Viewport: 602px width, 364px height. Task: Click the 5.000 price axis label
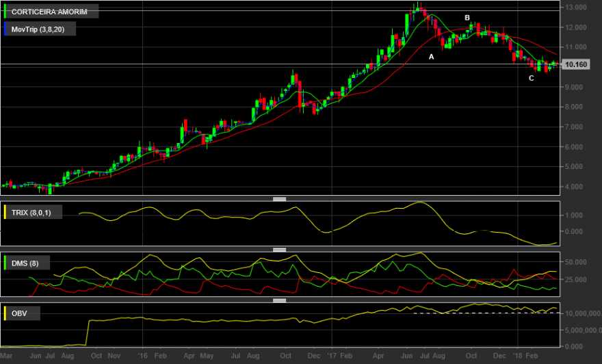[x=573, y=167]
